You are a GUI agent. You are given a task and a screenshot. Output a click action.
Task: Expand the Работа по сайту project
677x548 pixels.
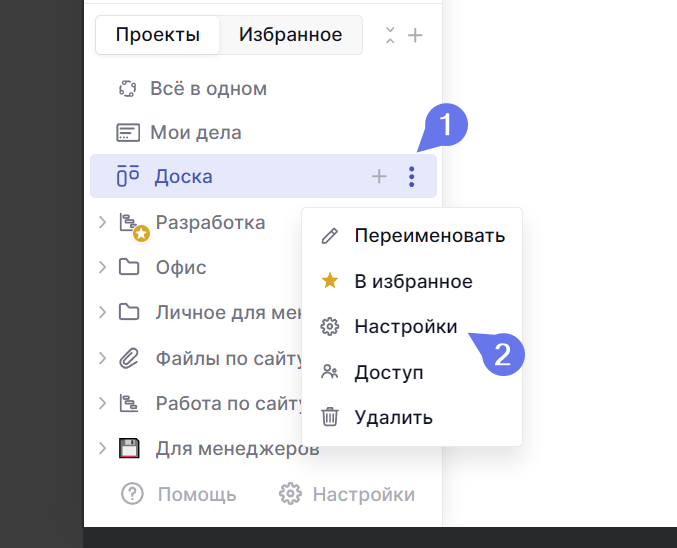point(102,403)
